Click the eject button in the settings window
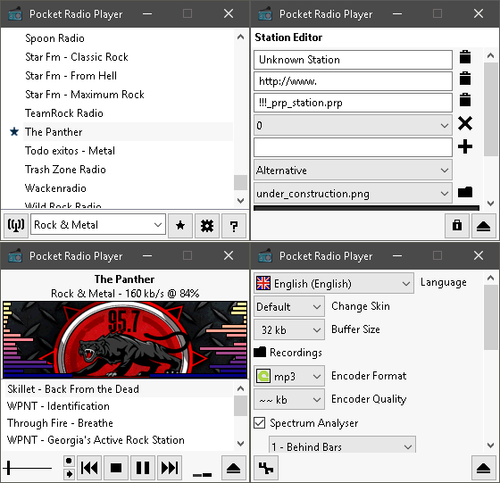 pos(483,468)
